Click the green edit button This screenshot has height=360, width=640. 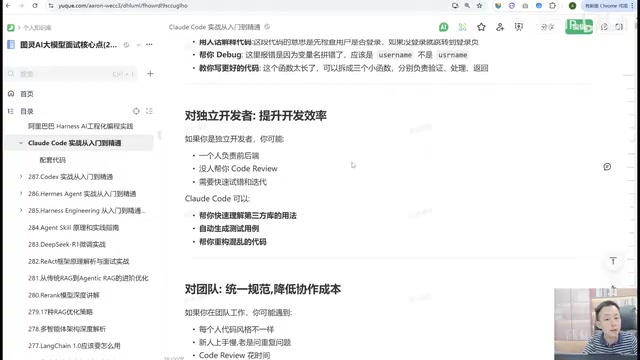coord(579,27)
